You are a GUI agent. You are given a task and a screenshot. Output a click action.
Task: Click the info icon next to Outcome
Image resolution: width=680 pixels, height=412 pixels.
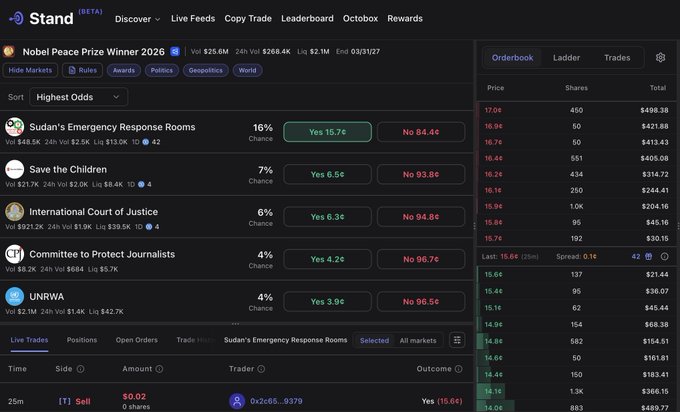(458, 369)
